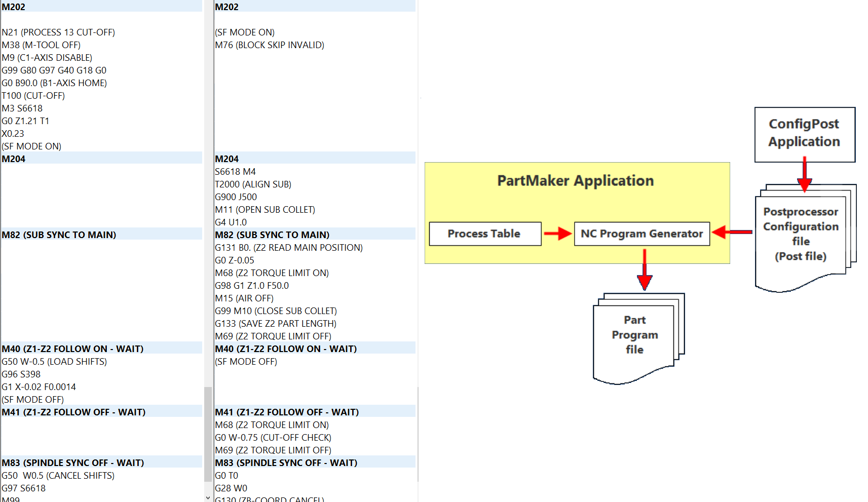
Task: Select line G50 W-0.5 (LOAD SHIFTS)
Action: (x=54, y=362)
